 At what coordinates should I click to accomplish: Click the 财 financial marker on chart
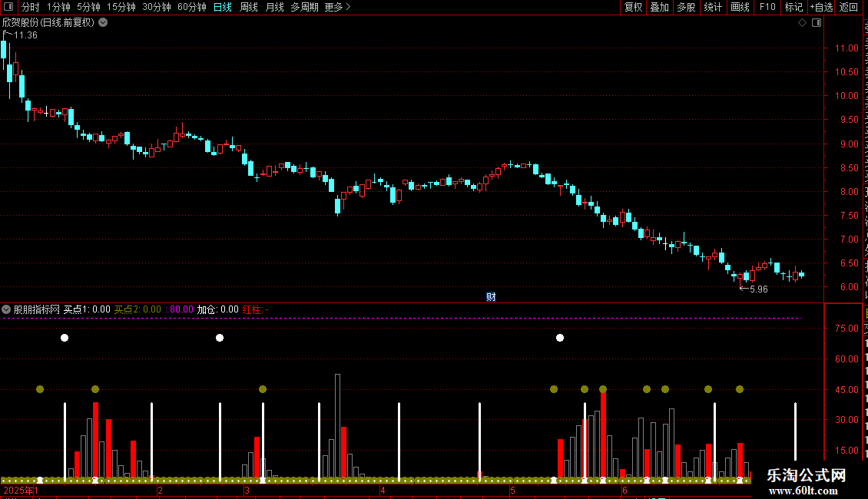coord(491,297)
